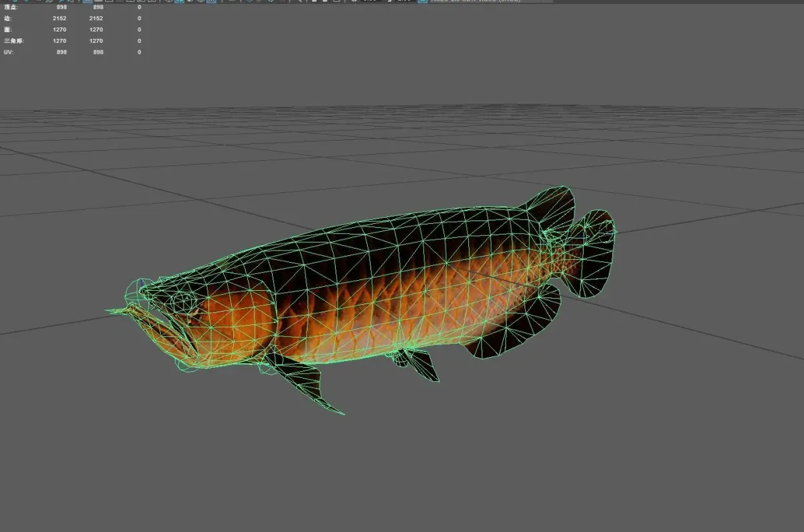Click the 0 value in the UV row
Viewport: 804px width, 532px height.
[139, 52]
